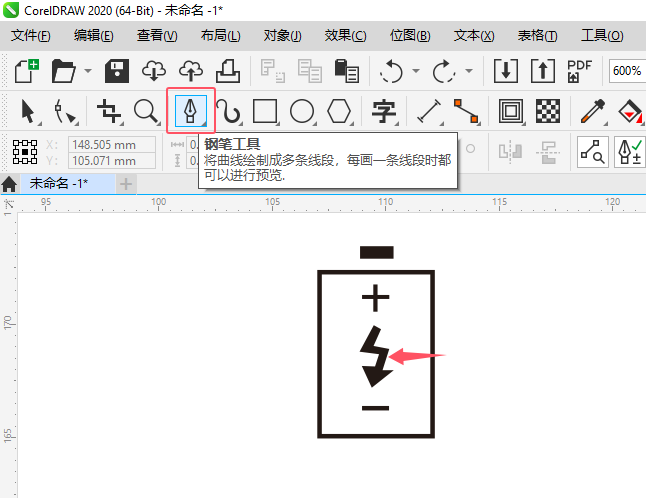The height and width of the screenshot is (498, 646).
Task: Select the Pick tool arrow
Action: (x=28, y=111)
